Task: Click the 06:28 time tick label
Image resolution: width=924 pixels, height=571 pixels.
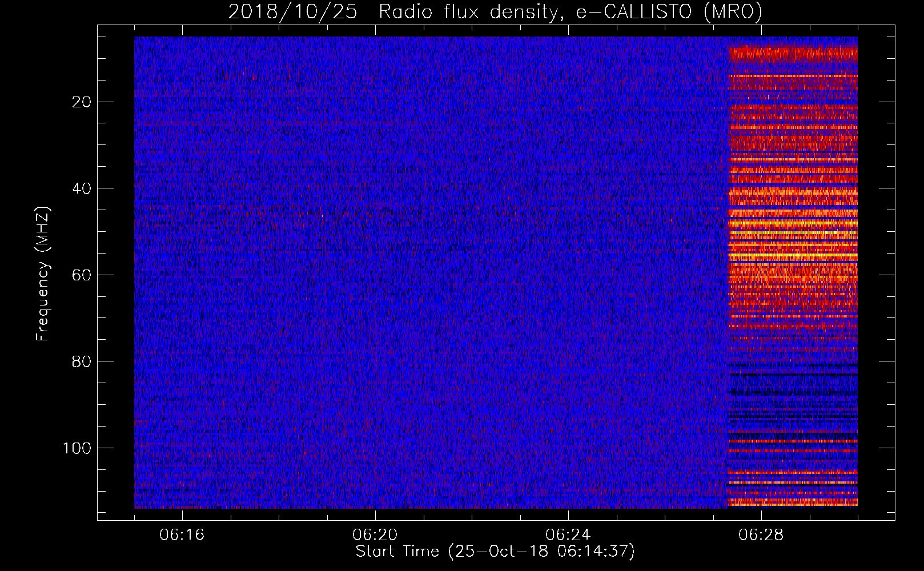Action: click(761, 535)
